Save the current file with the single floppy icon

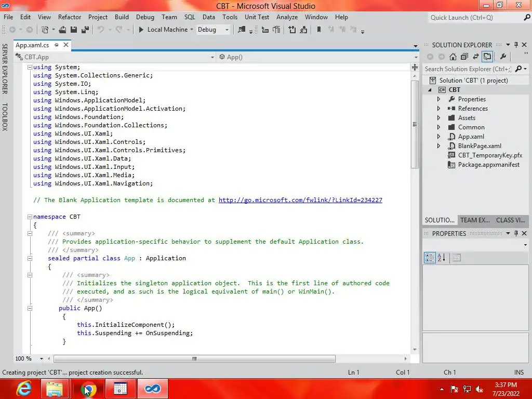(x=74, y=30)
